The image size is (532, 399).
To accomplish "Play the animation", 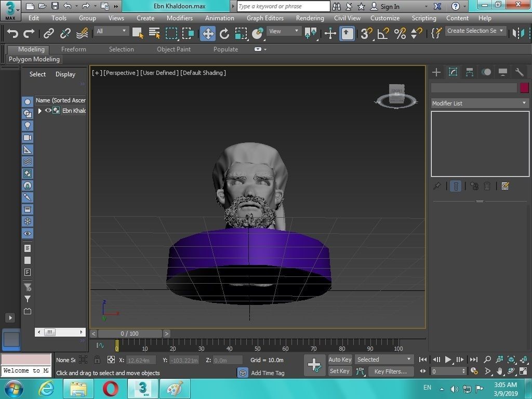I will [448, 360].
